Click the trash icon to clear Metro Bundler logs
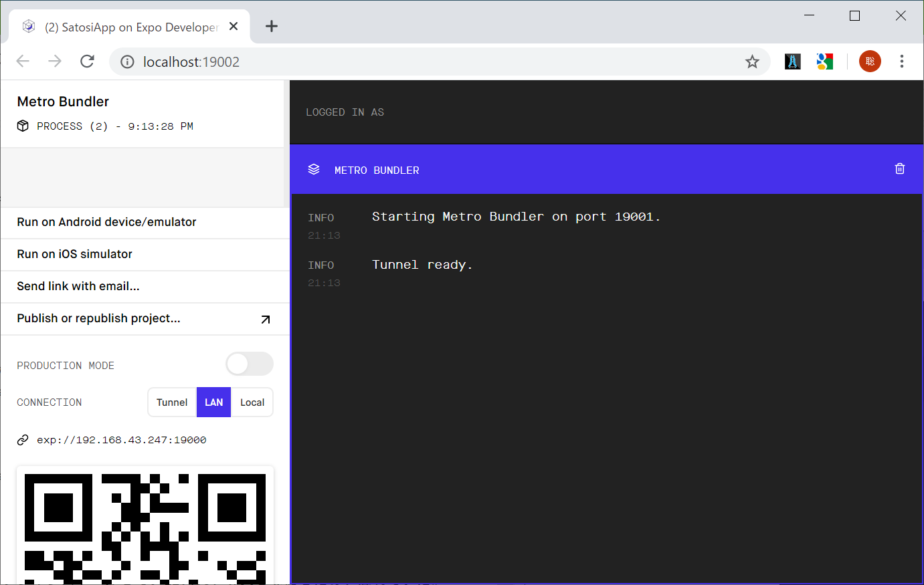Image resolution: width=924 pixels, height=585 pixels. [x=900, y=169]
